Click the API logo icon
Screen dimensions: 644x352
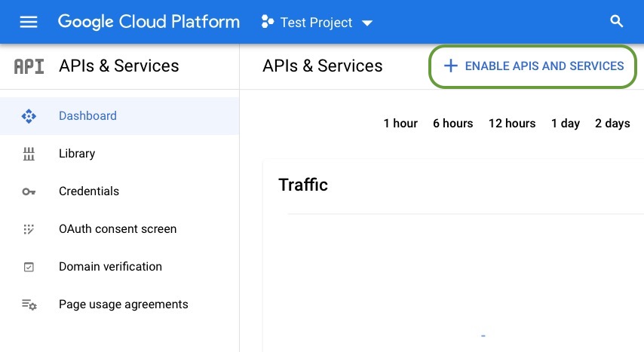pyautogui.click(x=29, y=66)
